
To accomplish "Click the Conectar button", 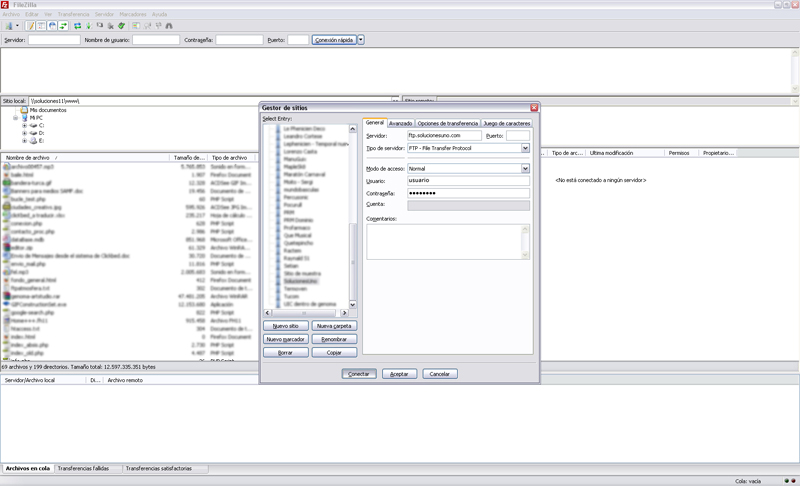I will point(359,374).
